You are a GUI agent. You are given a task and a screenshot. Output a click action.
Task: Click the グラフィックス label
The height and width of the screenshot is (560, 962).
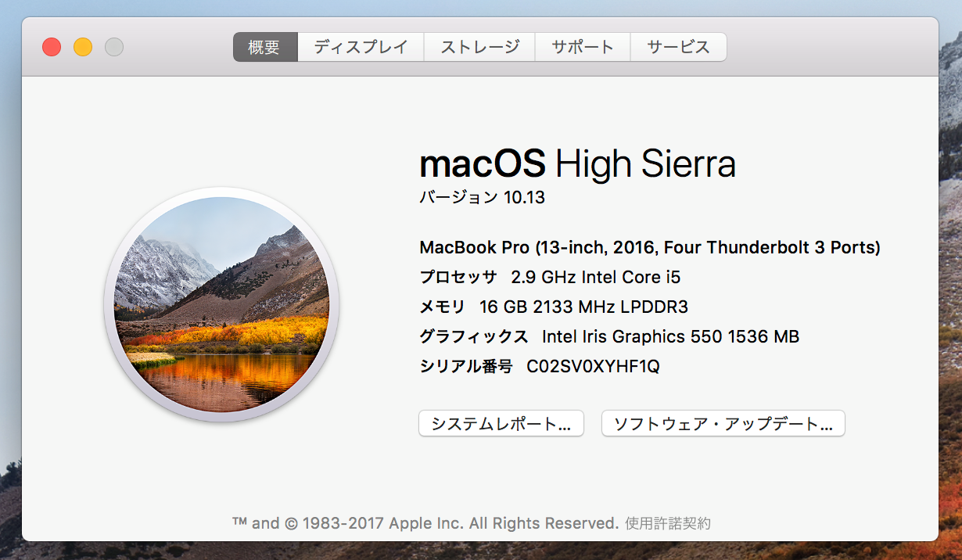(474, 336)
